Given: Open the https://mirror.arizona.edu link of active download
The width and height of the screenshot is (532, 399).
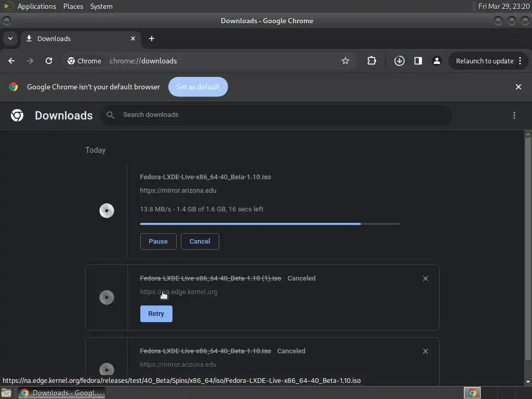Looking at the screenshot, I should click(178, 191).
